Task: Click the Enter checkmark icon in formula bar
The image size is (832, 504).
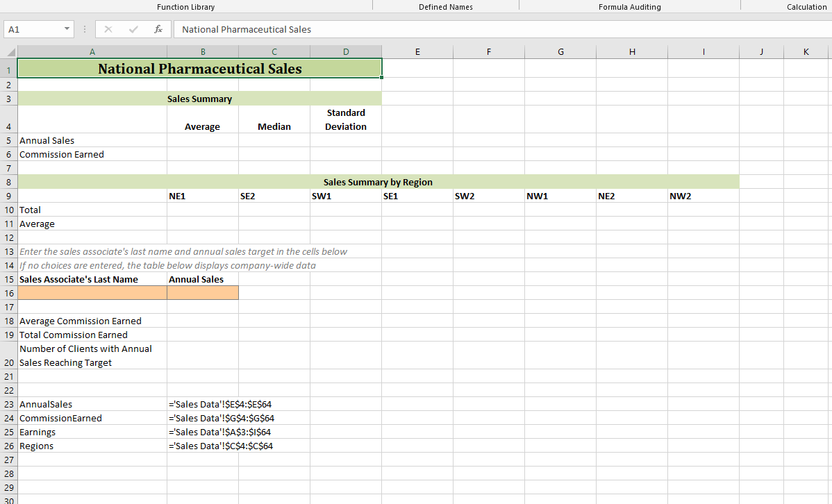Action: coord(133,29)
